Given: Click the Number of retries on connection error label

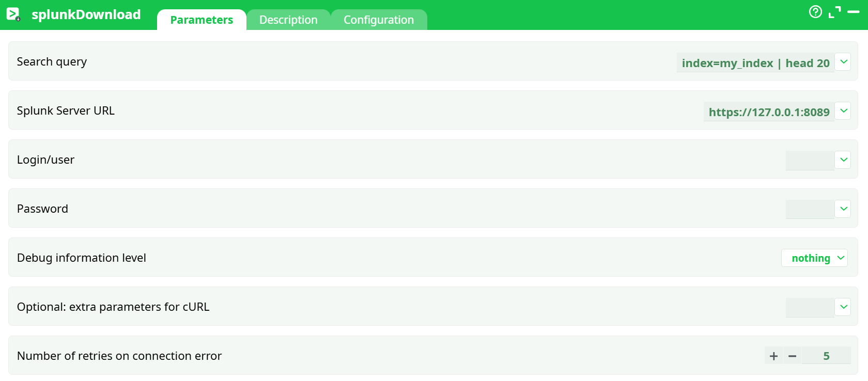Looking at the screenshot, I should pos(119,356).
